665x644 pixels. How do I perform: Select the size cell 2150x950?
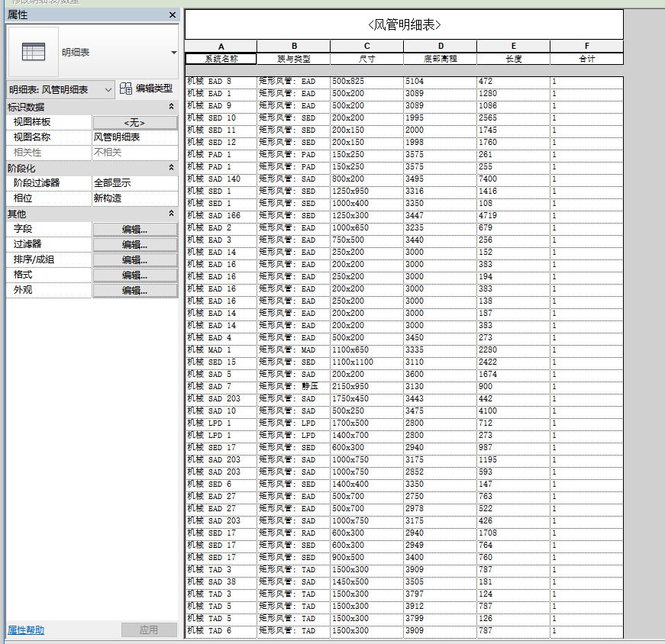tap(366, 386)
